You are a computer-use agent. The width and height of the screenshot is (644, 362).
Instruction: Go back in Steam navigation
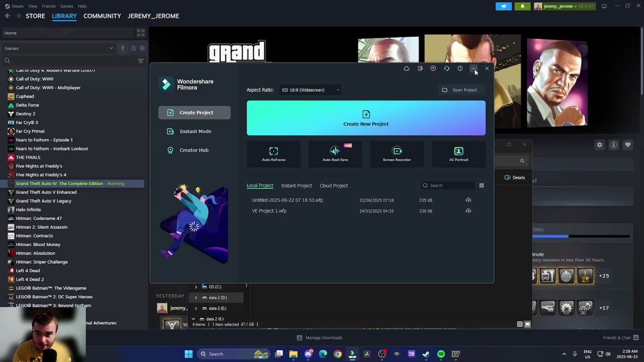[8, 16]
